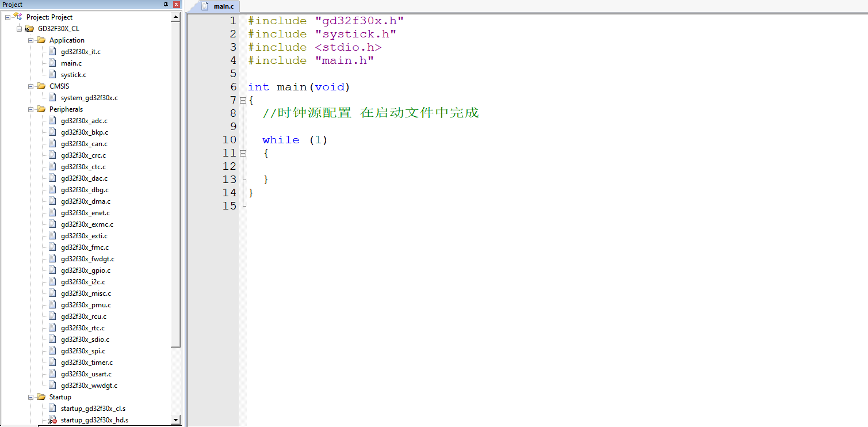Image resolution: width=868 pixels, height=427 pixels.
Task: Select gd32f30x_fwdgt.c in the project tree
Action: tap(87, 259)
